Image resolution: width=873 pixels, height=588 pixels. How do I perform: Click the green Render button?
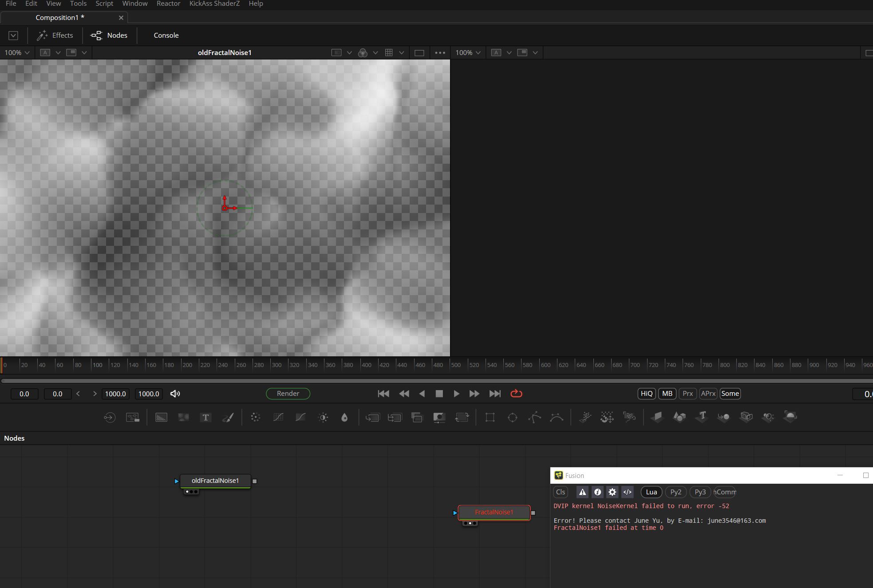click(288, 394)
